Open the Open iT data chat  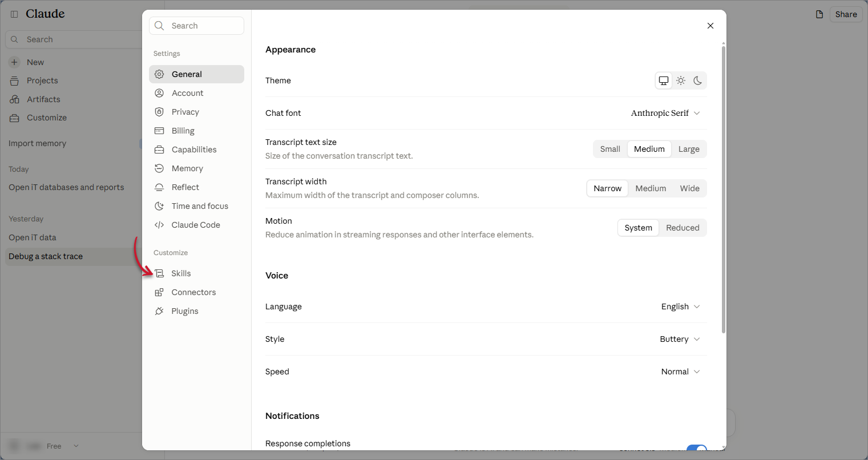(x=33, y=237)
